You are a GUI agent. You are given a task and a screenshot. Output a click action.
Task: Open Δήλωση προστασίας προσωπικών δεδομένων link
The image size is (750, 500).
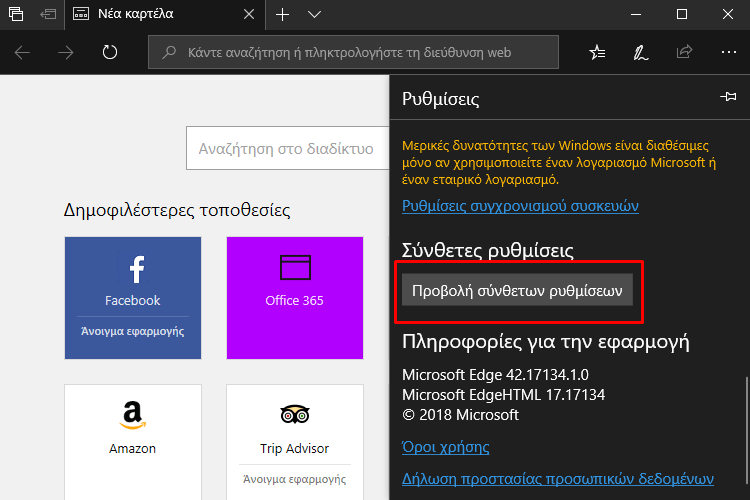(x=558, y=478)
